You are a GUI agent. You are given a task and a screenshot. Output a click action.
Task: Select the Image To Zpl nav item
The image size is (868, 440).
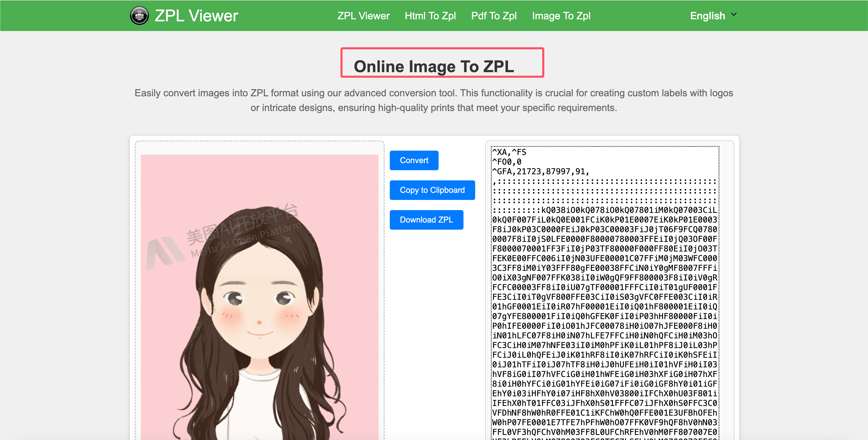(561, 16)
